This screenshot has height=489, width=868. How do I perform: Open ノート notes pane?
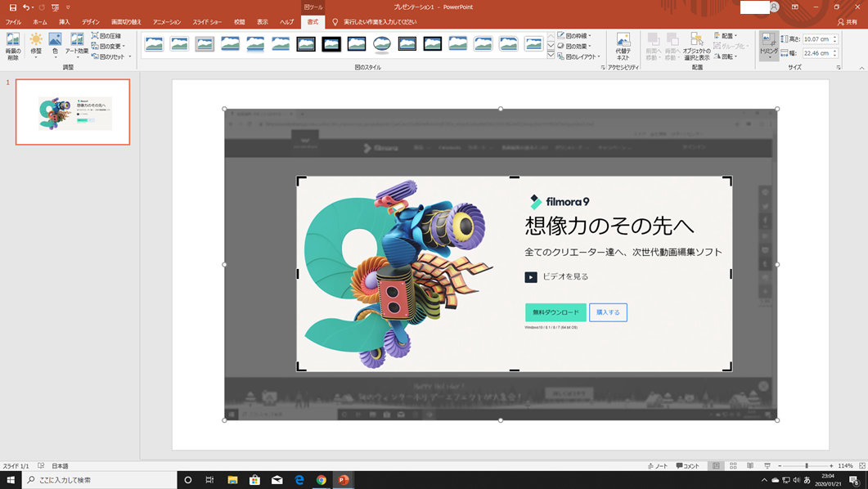658,466
